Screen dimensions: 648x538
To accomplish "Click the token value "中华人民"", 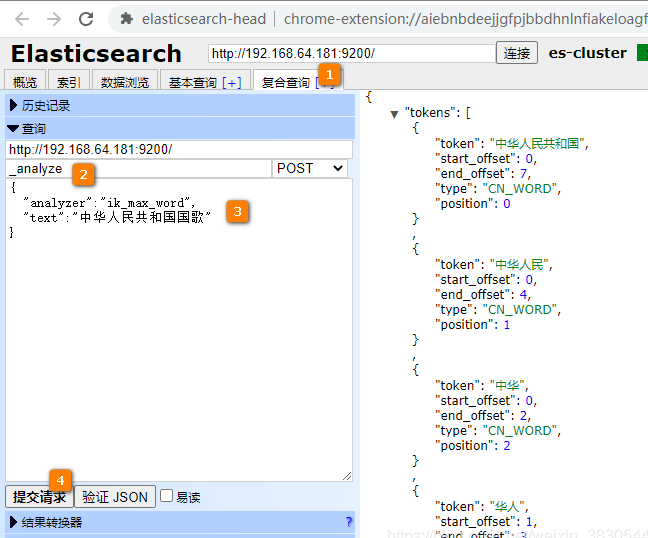I will 521,264.
